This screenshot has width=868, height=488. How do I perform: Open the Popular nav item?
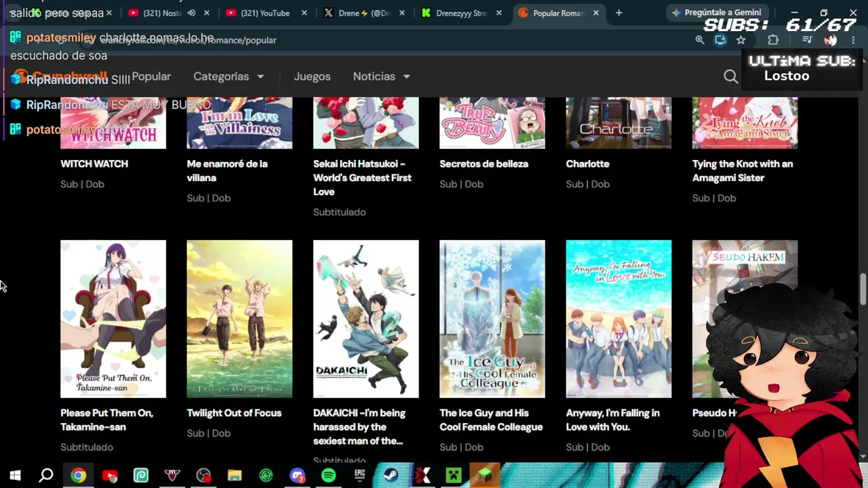[x=151, y=77]
